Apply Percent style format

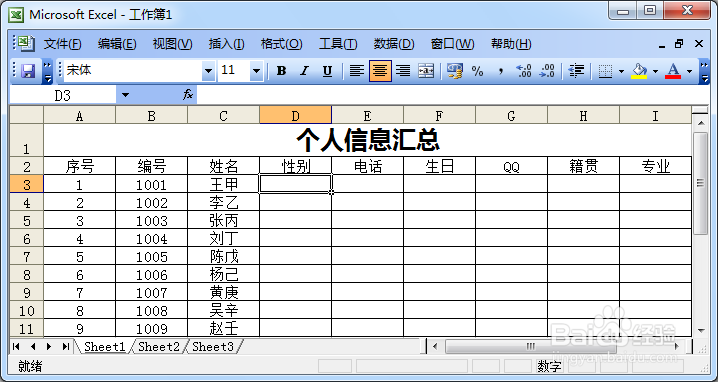pyautogui.click(x=478, y=71)
